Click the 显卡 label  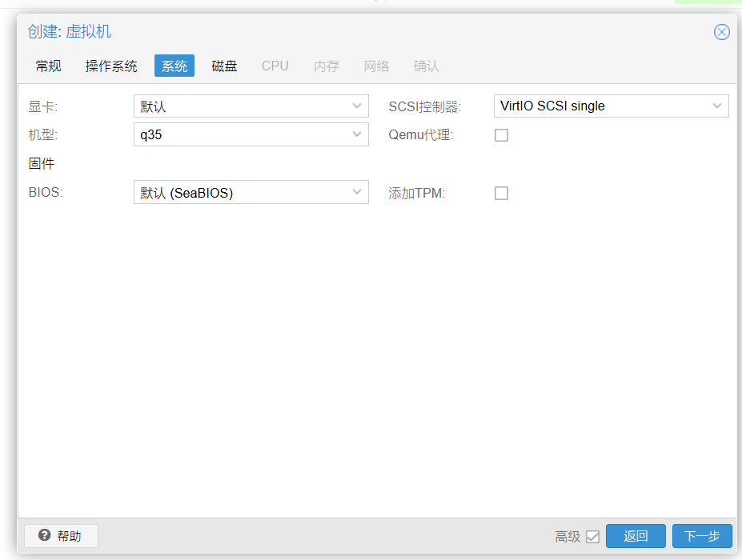[x=42, y=107]
